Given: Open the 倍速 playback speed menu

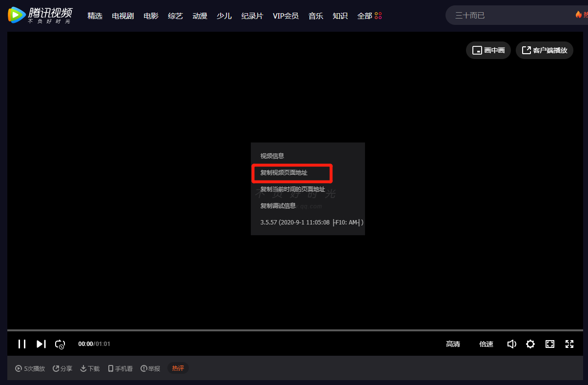Looking at the screenshot, I should [x=486, y=344].
